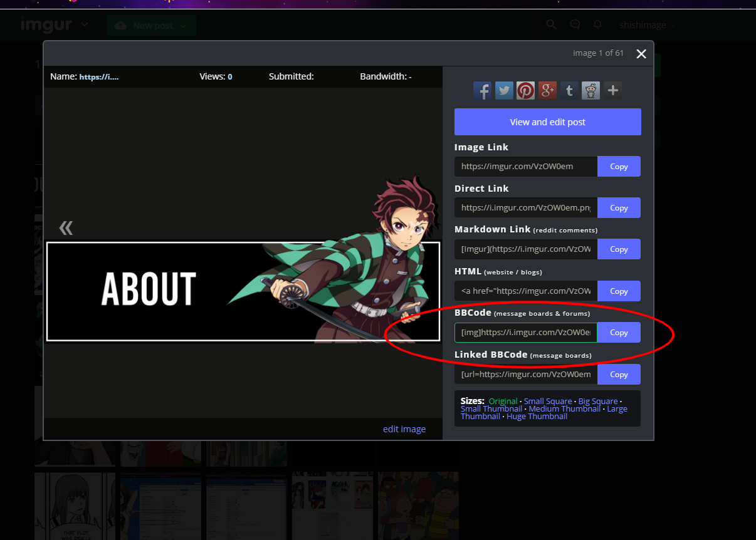This screenshot has height=540, width=756.
Task: Share image on Facebook icon
Action: (x=482, y=90)
